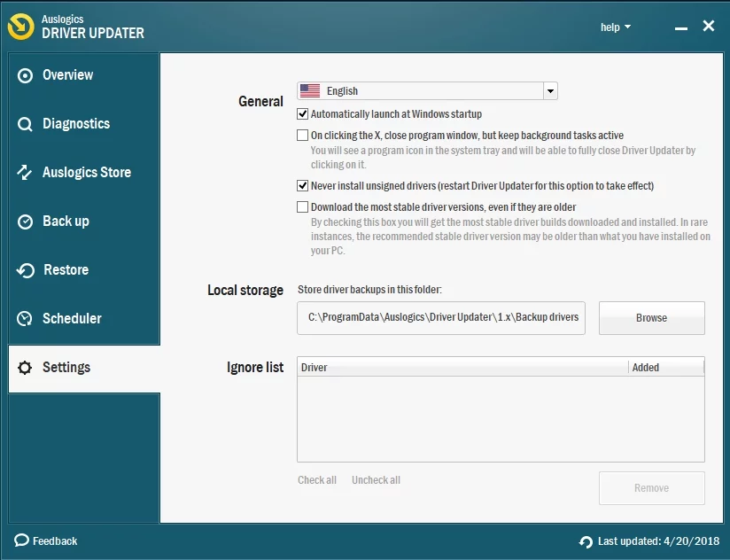Click the Scheduler clock icon
The height and width of the screenshot is (560, 730).
[25, 319]
